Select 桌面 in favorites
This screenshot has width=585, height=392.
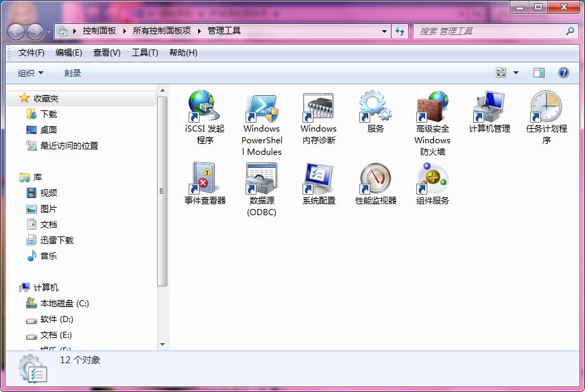pos(42,130)
